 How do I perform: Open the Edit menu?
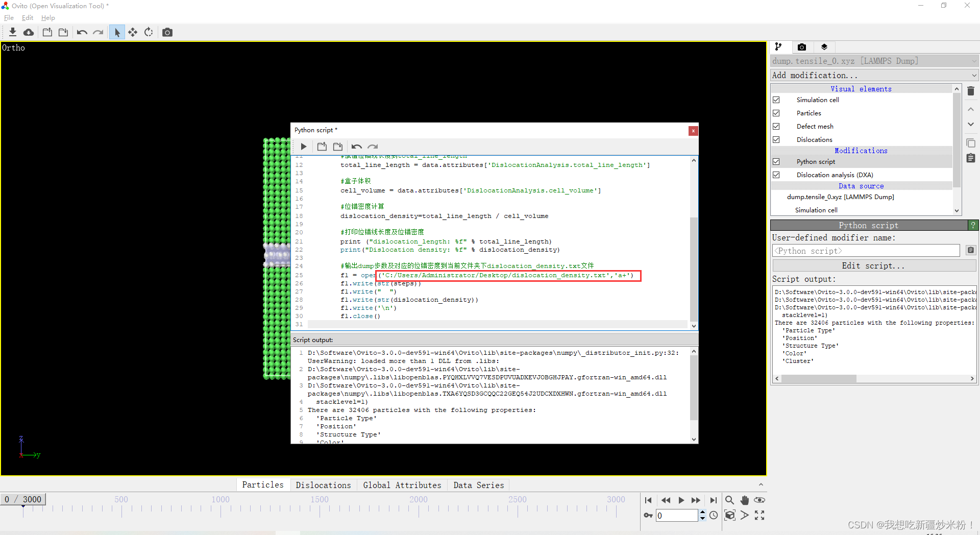click(27, 17)
